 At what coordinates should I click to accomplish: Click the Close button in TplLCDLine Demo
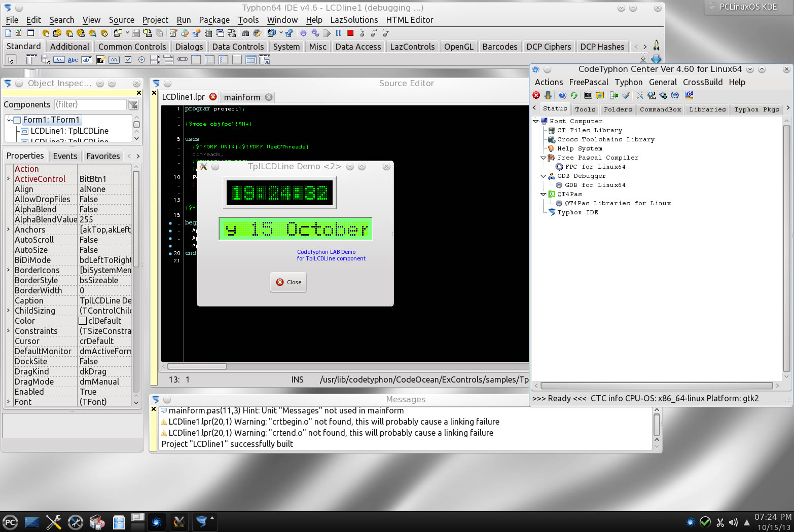click(x=288, y=282)
